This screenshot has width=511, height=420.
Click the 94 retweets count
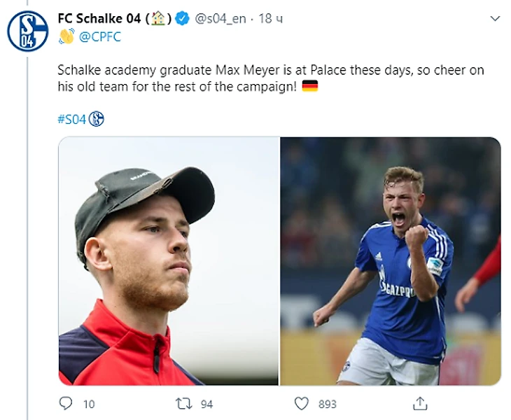click(x=206, y=404)
